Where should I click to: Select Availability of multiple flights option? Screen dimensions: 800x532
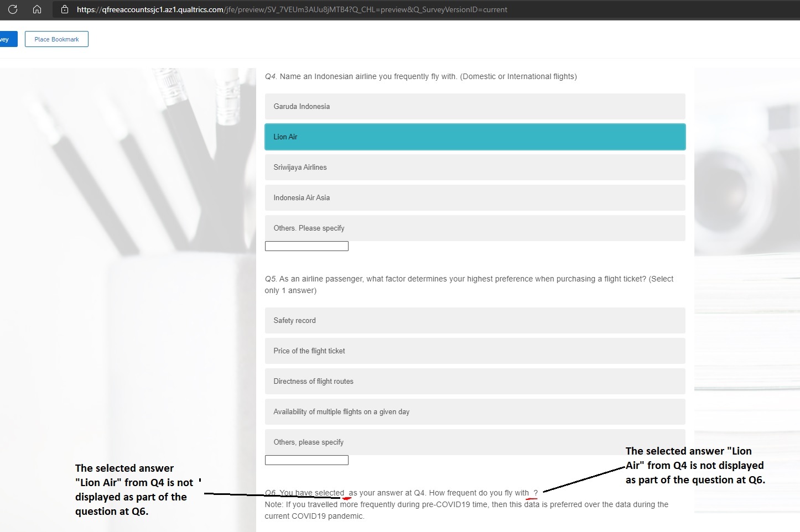point(475,411)
